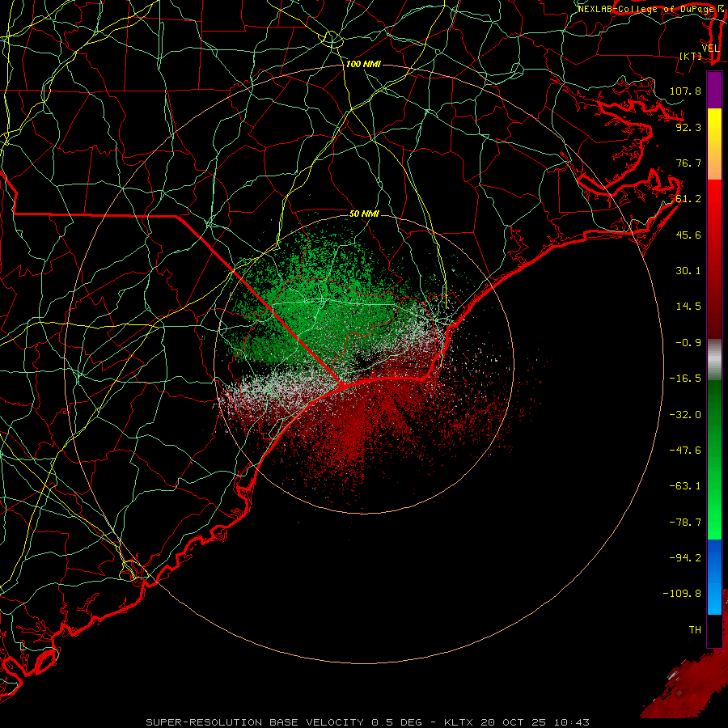Viewport: 728px width, 728px height.
Task: Select the 45.6 legend value
Action: pos(688,235)
